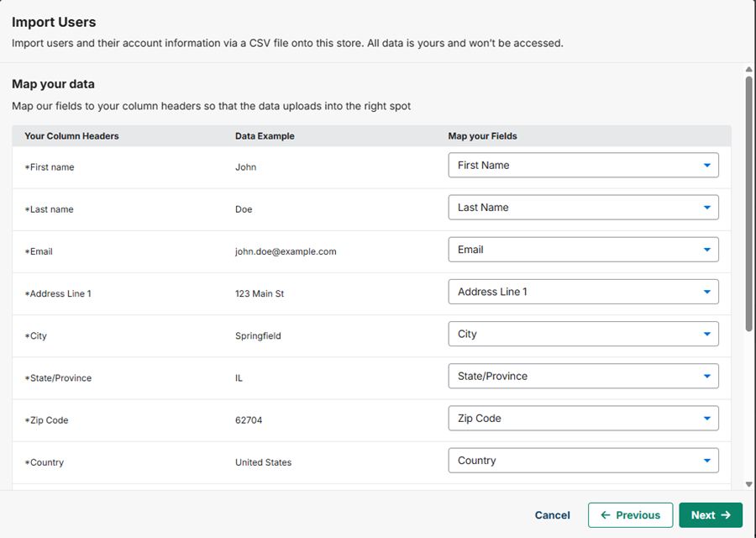Click the caret arrow in First Name dropdown
The image size is (756, 538).
706,166
